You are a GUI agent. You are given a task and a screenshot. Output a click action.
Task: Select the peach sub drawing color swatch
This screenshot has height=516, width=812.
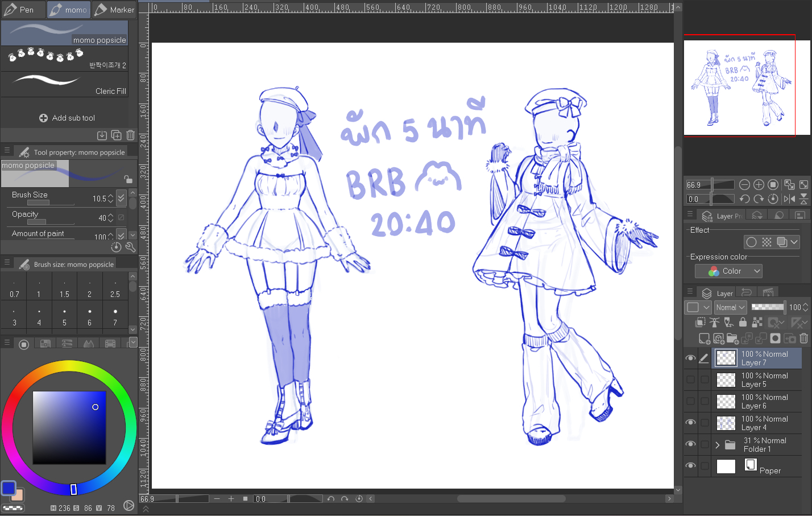[x=18, y=494]
